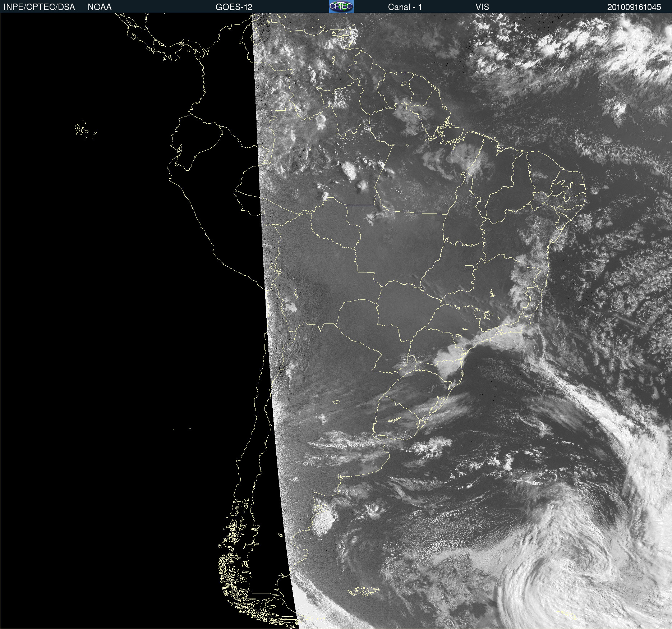Click the 201009161045 timestamp
Image resolution: width=672 pixels, height=629 pixels.
(x=634, y=7)
